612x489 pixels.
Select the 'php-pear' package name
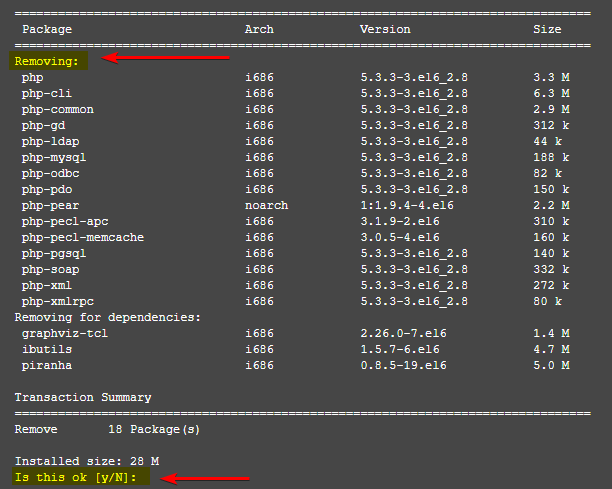click(51, 206)
